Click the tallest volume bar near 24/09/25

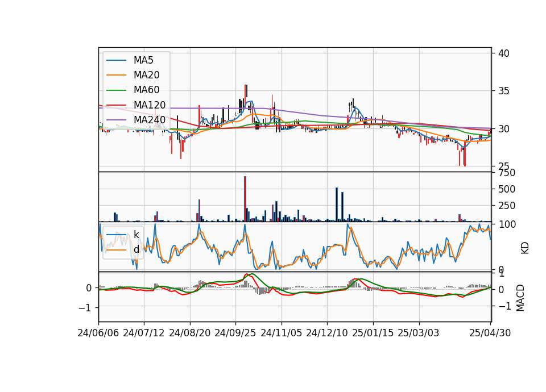[245, 199]
